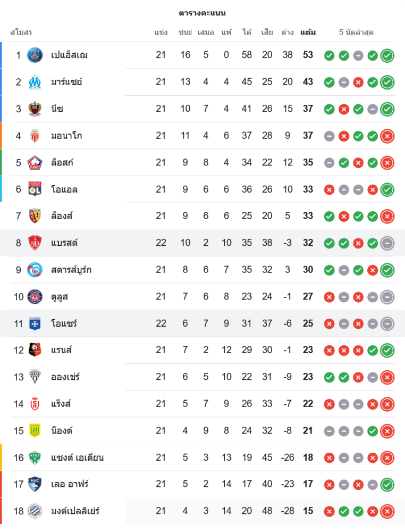This screenshot has height=532, width=405.
Task: Sort table by แต้ม points column
Action: 308,32
